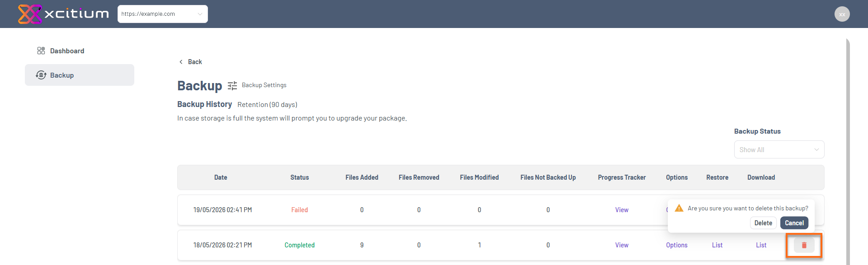
Task: Click the Xcitium logo
Action: pyautogui.click(x=63, y=14)
